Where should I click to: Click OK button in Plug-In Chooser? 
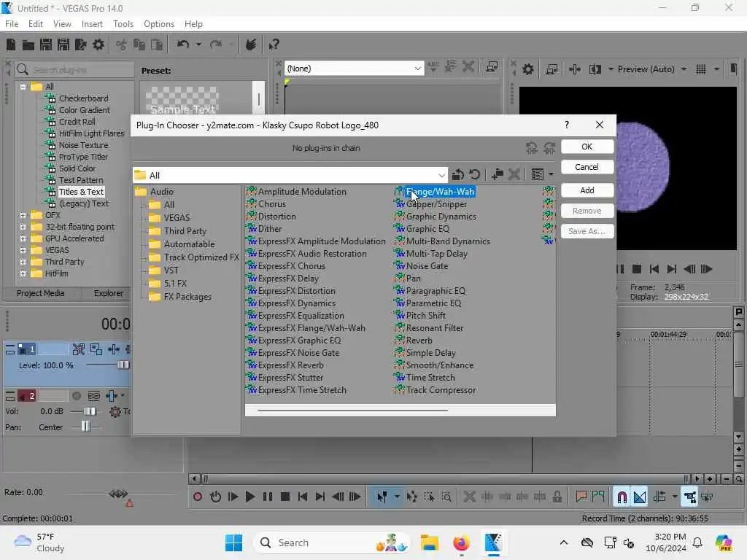point(587,147)
